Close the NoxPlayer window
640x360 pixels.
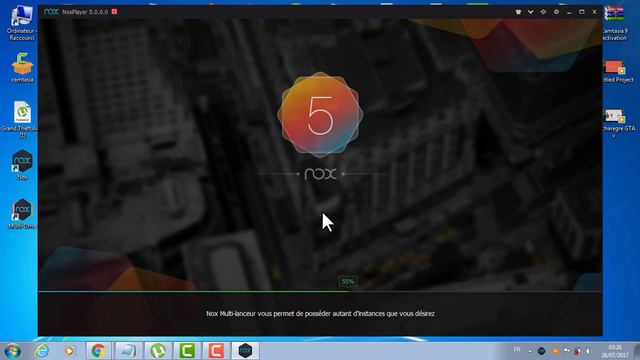tap(594, 12)
